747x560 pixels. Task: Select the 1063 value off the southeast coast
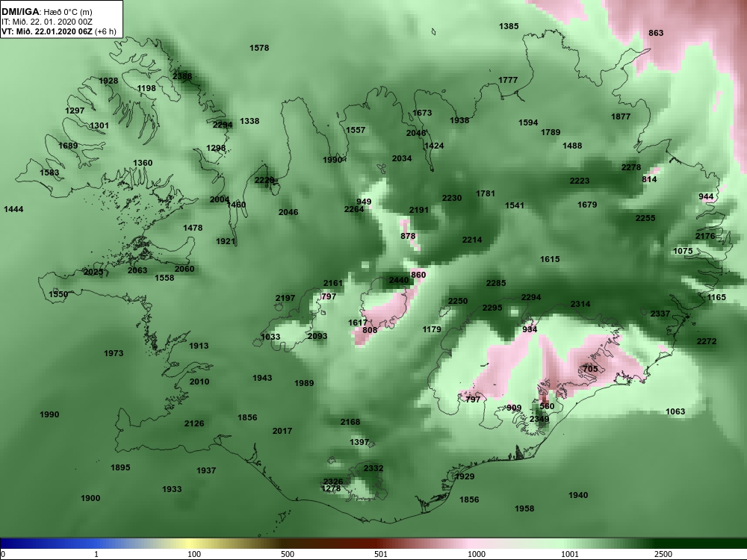675,412
